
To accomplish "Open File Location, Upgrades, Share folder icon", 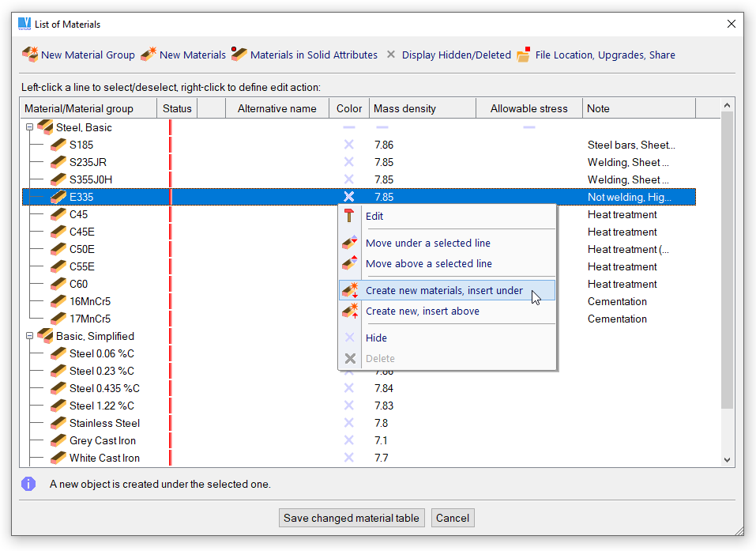I will click(x=524, y=55).
